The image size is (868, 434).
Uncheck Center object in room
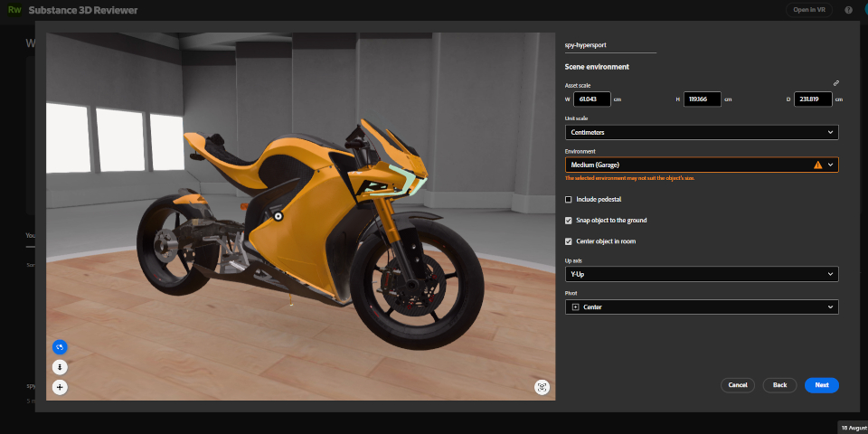point(568,241)
